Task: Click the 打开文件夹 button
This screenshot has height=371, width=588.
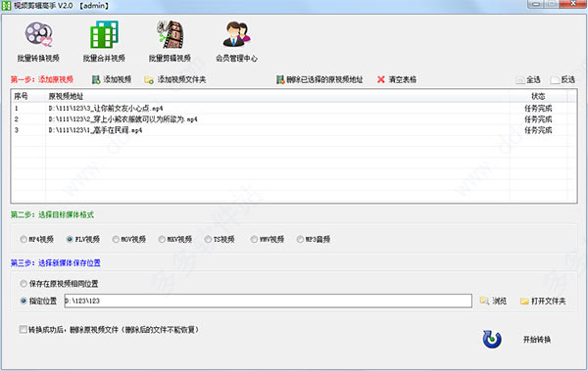Action: pyautogui.click(x=543, y=301)
